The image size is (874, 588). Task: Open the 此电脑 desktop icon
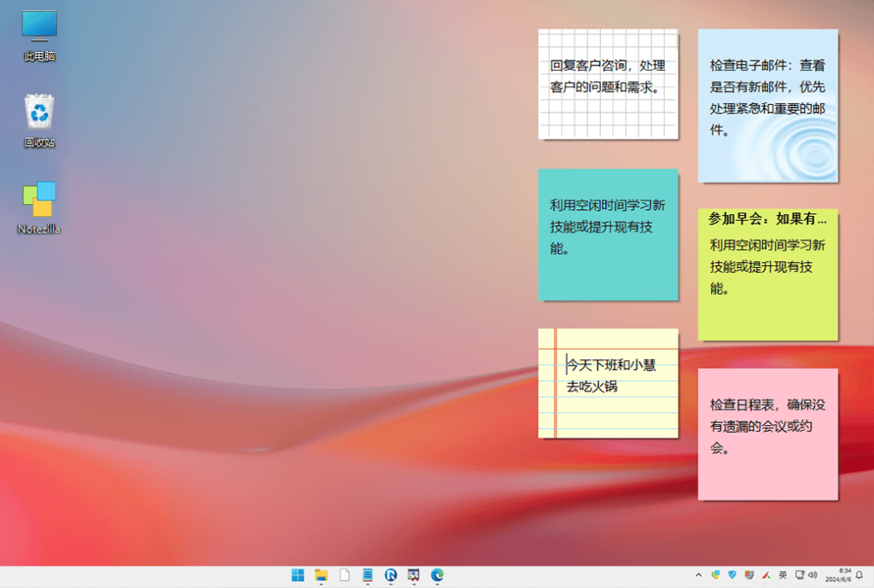click(x=39, y=36)
